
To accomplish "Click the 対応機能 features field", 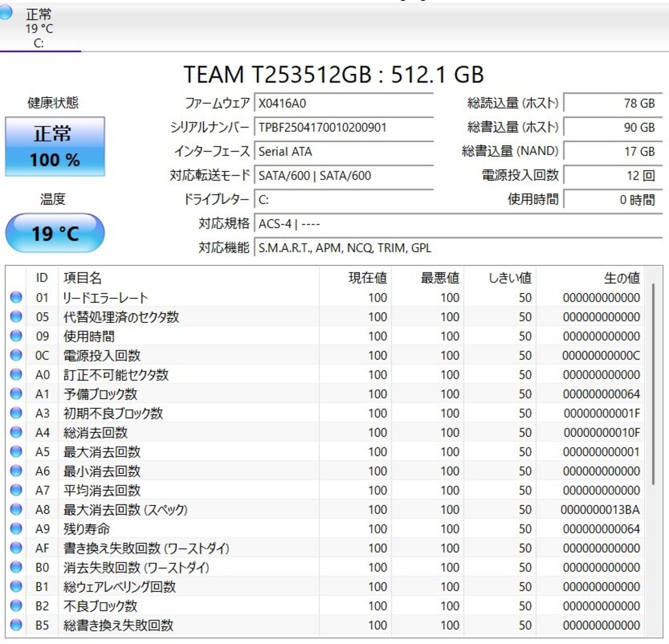I will [x=457, y=248].
